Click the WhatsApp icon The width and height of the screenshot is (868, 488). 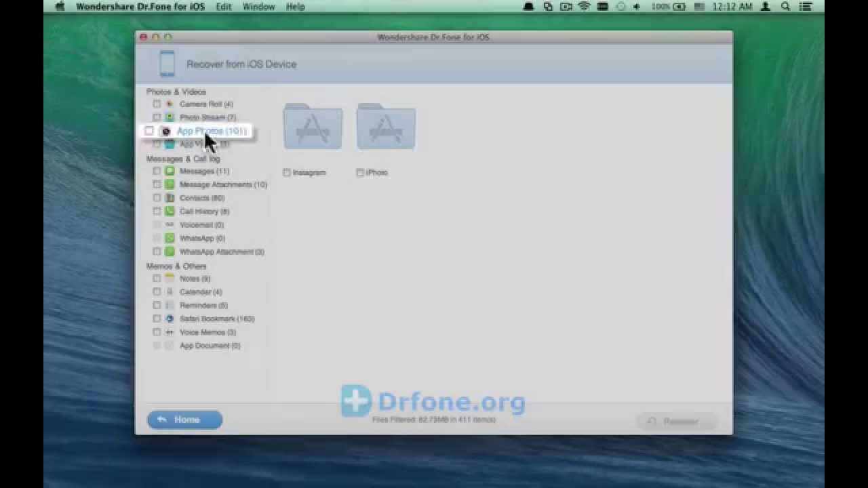(x=170, y=238)
